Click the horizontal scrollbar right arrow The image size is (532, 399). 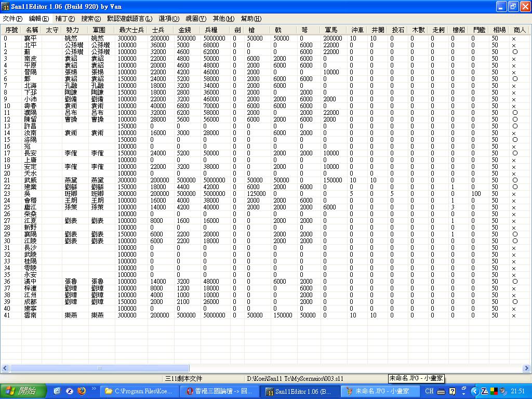(x=526, y=368)
